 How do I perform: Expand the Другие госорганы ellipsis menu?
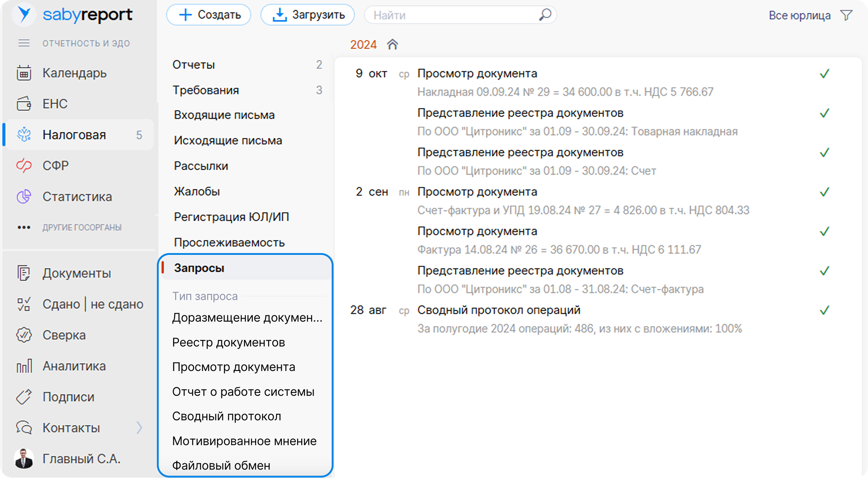[x=24, y=228]
